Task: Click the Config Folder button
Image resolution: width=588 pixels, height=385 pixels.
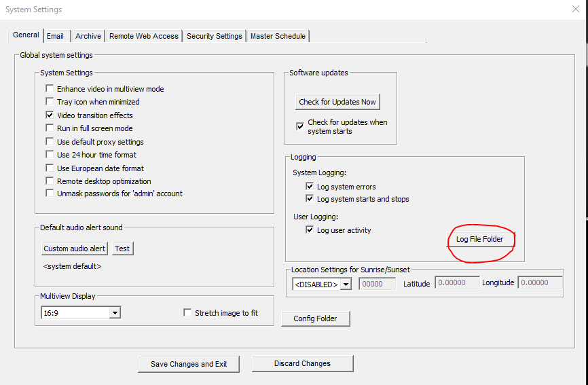Action: (315, 318)
